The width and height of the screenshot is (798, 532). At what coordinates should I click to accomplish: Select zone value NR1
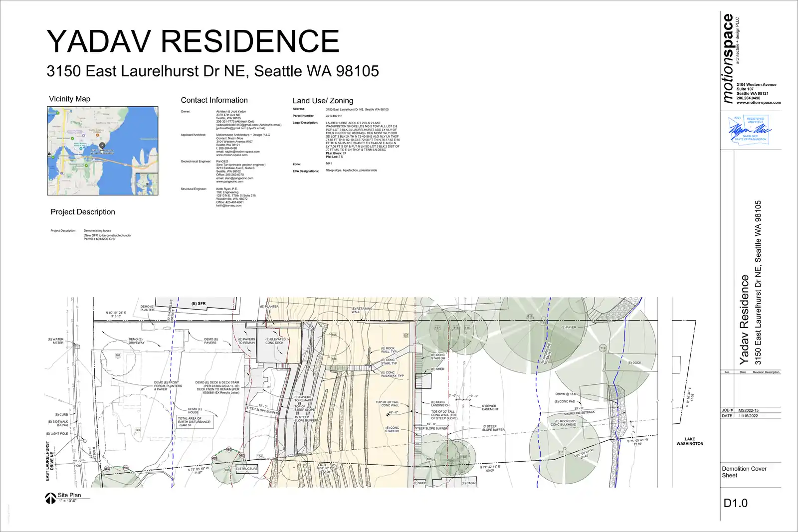click(x=329, y=164)
